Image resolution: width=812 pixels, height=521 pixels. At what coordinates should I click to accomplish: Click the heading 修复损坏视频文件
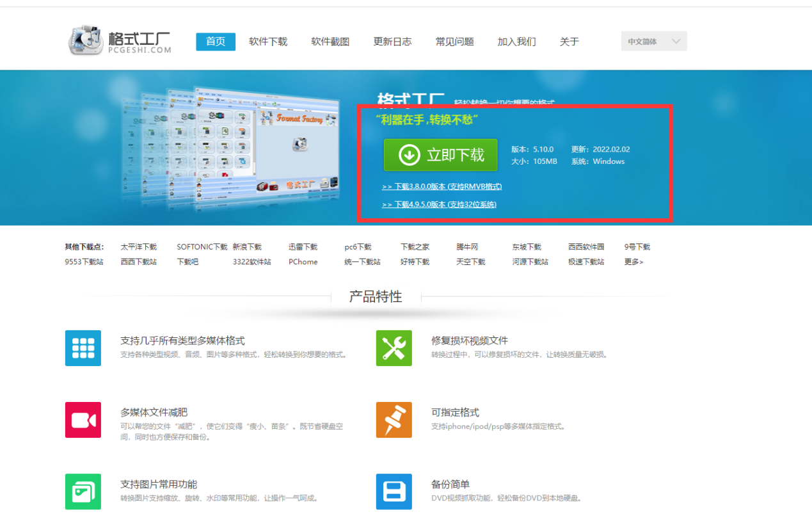click(x=470, y=341)
